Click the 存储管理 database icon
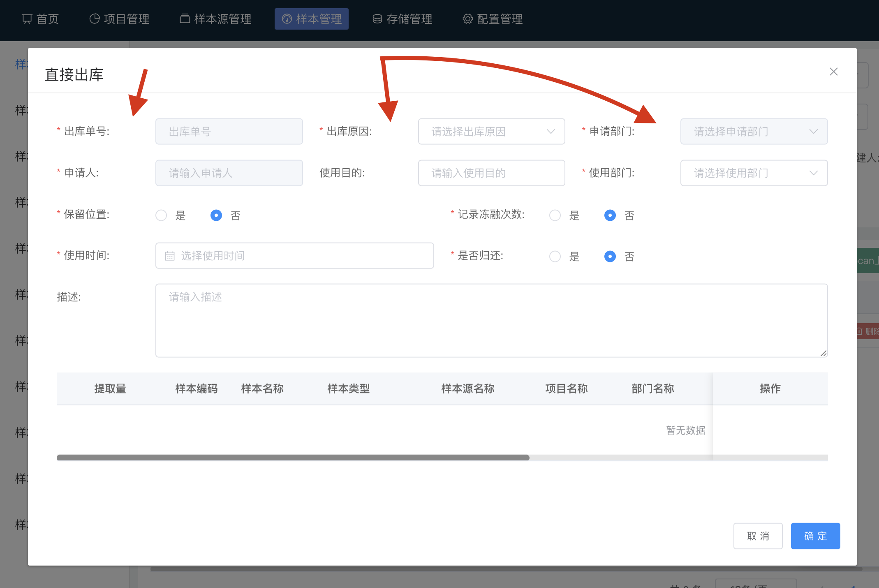This screenshot has height=588, width=879. point(377,19)
